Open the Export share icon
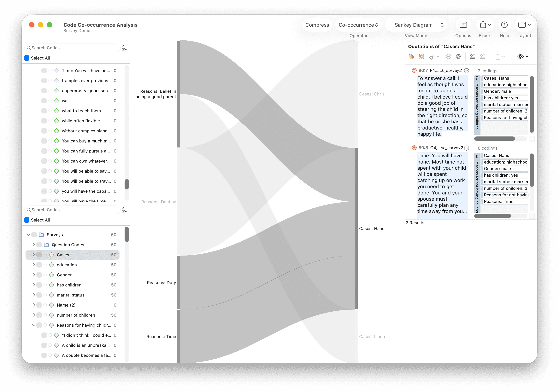 pos(485,25)
